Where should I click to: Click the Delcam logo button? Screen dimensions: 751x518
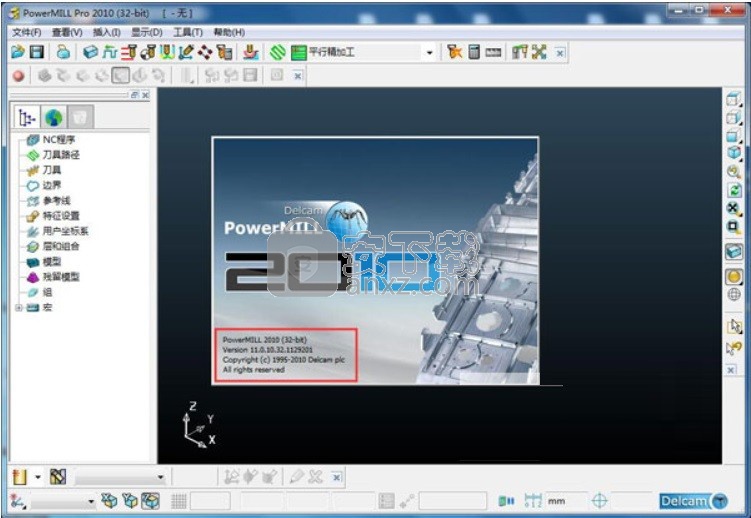coord(694,501)
